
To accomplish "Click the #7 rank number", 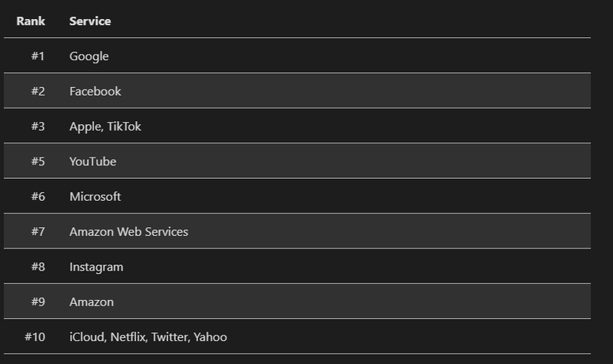I will click(38, 232).
